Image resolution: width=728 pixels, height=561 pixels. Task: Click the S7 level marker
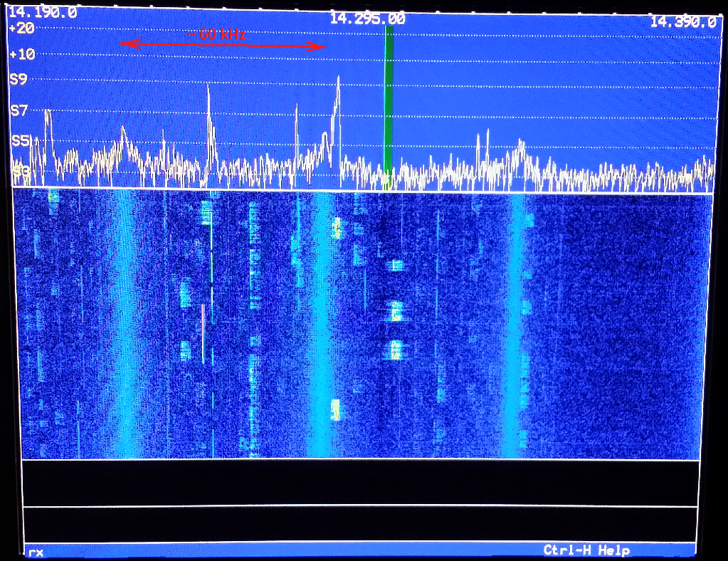[19, 110]
